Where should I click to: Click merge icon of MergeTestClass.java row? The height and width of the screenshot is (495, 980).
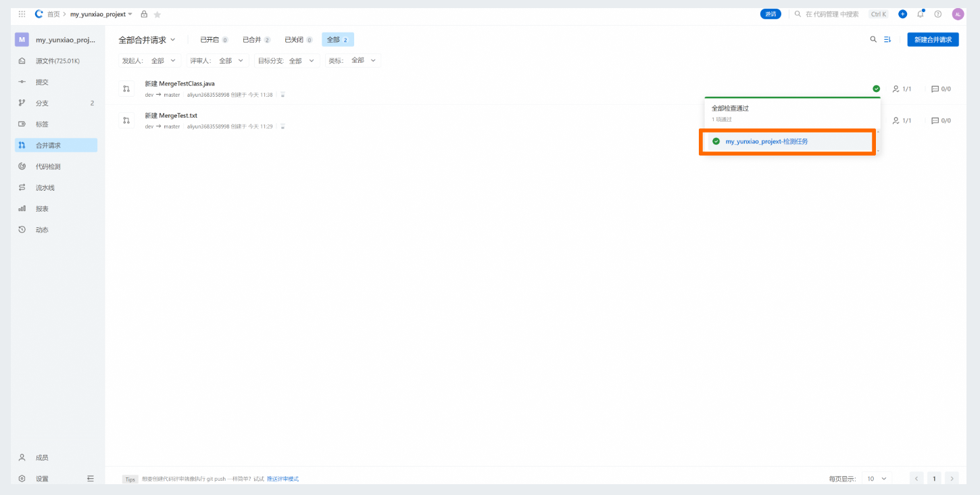point(126,89)
